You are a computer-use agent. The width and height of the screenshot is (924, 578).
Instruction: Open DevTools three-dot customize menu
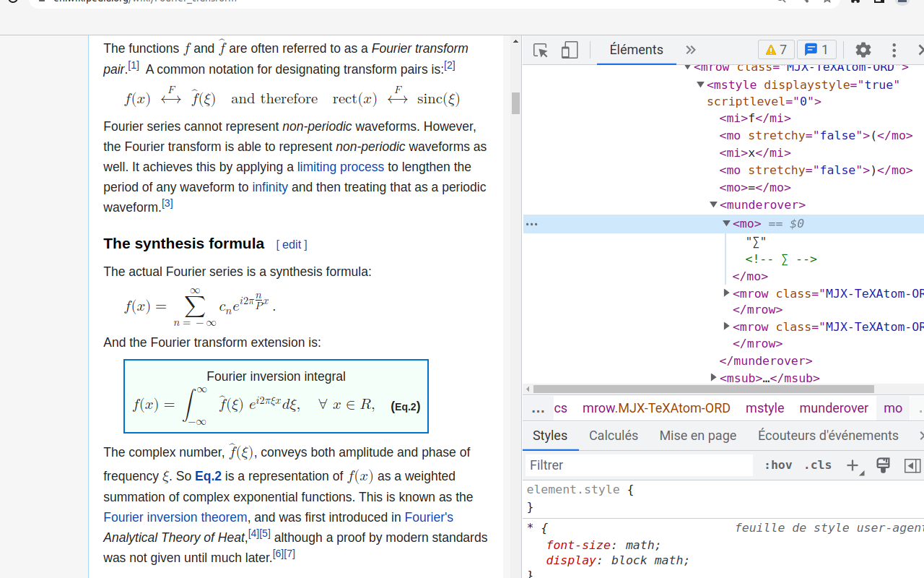(894, 50)
